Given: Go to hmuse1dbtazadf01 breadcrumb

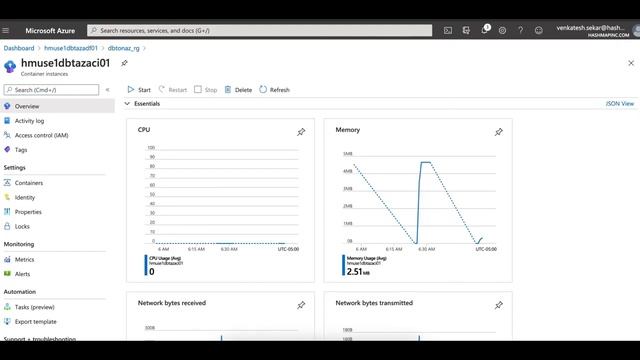Looking at the screenshot, I should [x=71, y=48].
